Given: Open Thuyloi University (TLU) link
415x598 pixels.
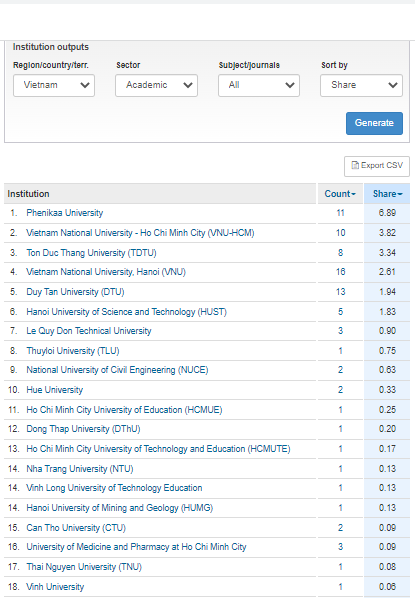Looking at the screenshot, I should [72, 351].
